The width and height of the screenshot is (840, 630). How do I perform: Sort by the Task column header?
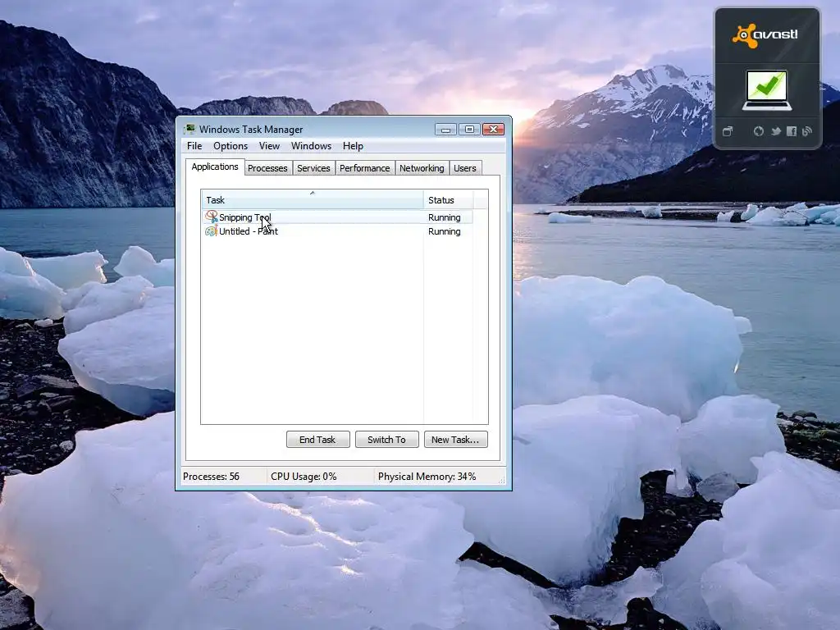pyautogui.click(x=313, y=200)
